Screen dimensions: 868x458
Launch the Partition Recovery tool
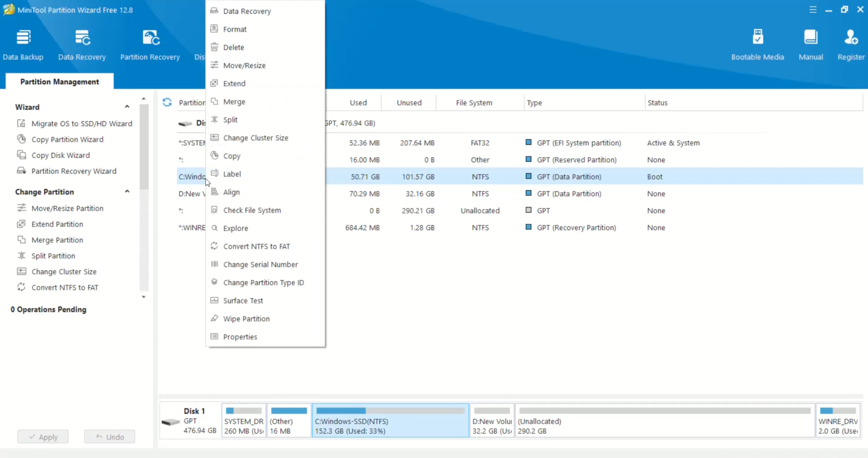[150, 44]
